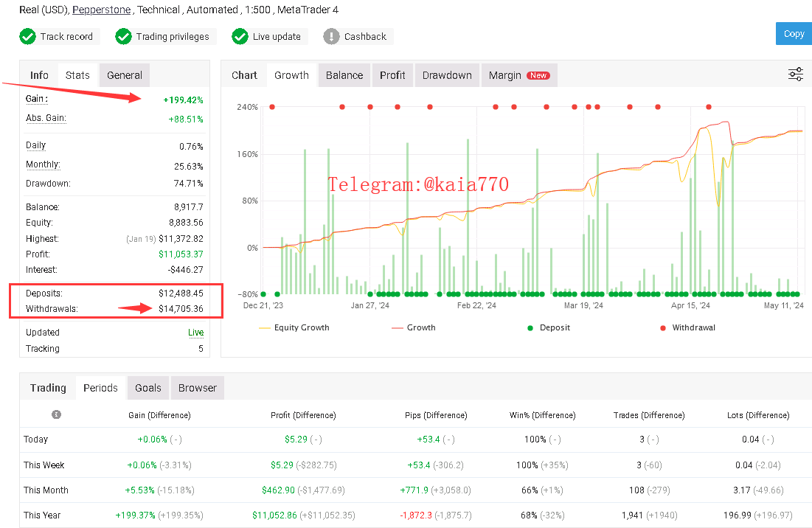Image resolution: width=812 pixels, height=528 pixels.
Task: Select the Chart tab heading
Action: click(244, 75)
